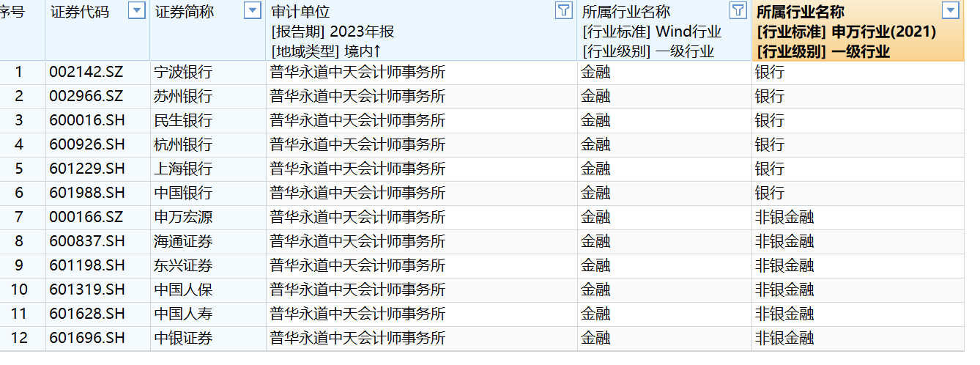Select cell 601229.SH
The width and height of the screenshot is (980, 365).
point(97,169)
